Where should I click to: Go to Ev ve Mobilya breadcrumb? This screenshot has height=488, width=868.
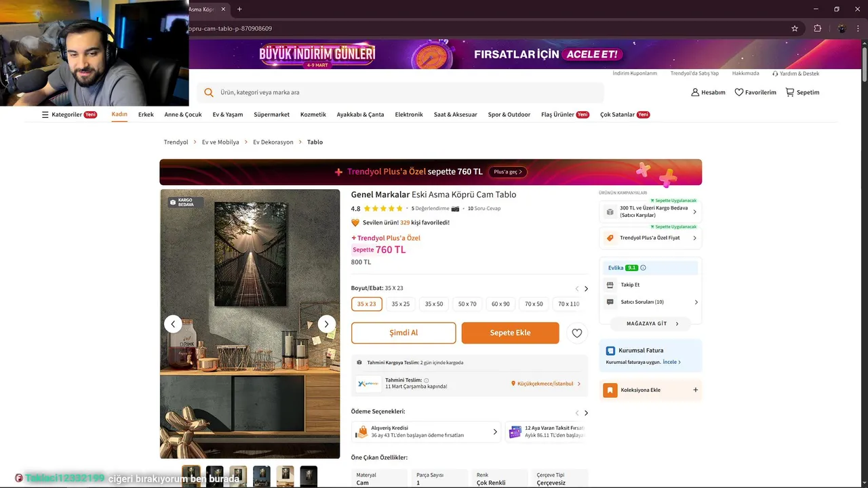click(x=220, y=142)
